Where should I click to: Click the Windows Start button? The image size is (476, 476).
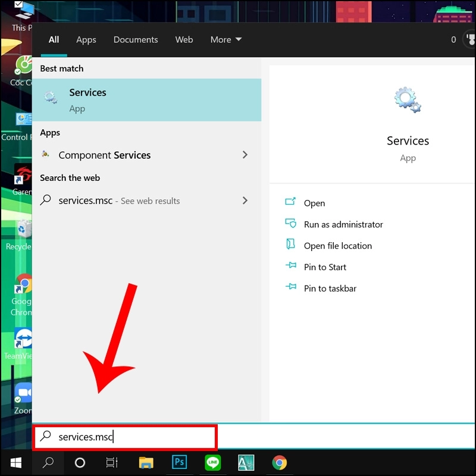15,462
